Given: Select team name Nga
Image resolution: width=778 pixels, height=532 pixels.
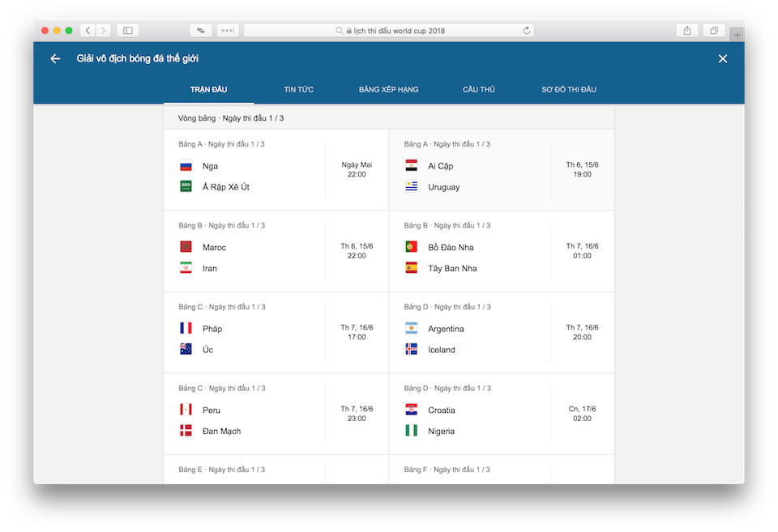Looking at the screenshot, I should 210,166.
